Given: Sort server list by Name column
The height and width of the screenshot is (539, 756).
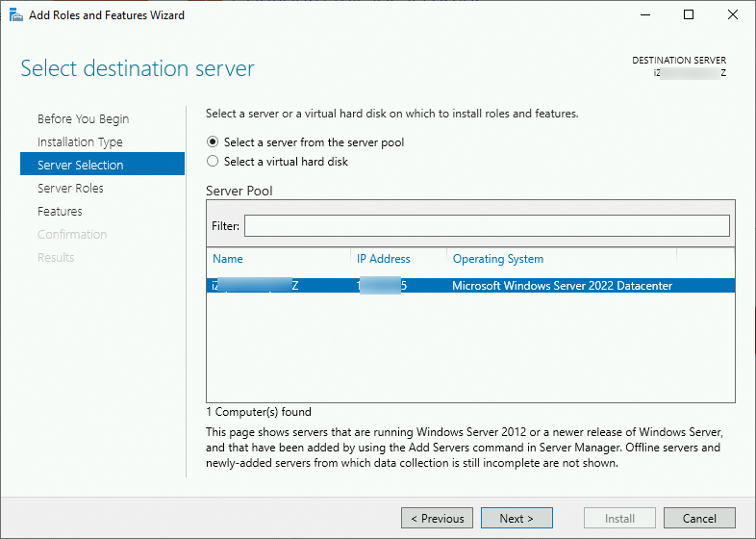Looking at the screenshot, I should [x=228, y=259].
